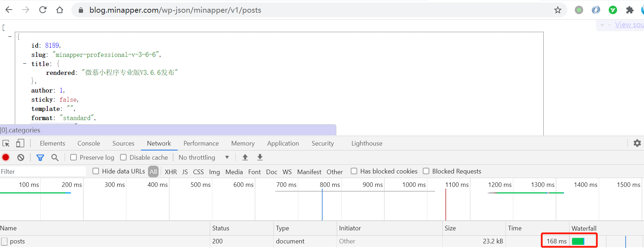Viewport: 644px width, 248px height.
Task: Collapse the title object in JSON
Action: click(25, 64)
